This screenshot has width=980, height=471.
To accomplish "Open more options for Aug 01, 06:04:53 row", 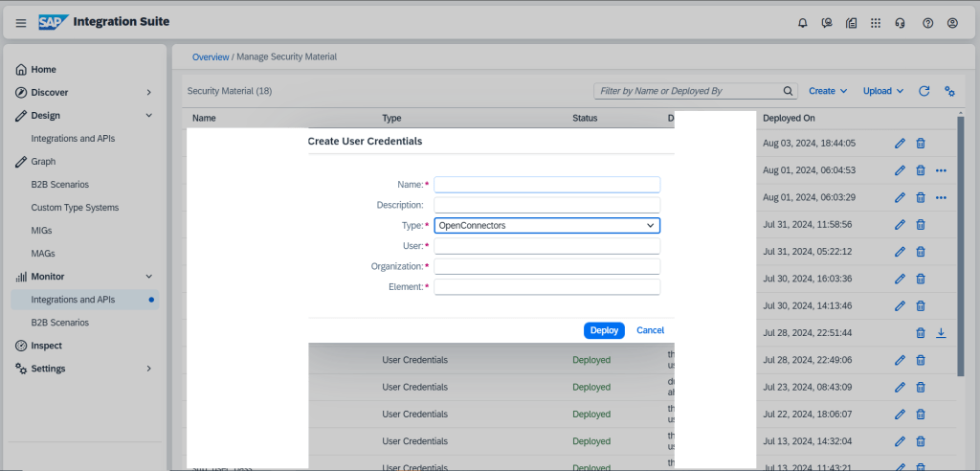I will pos(941,170).
